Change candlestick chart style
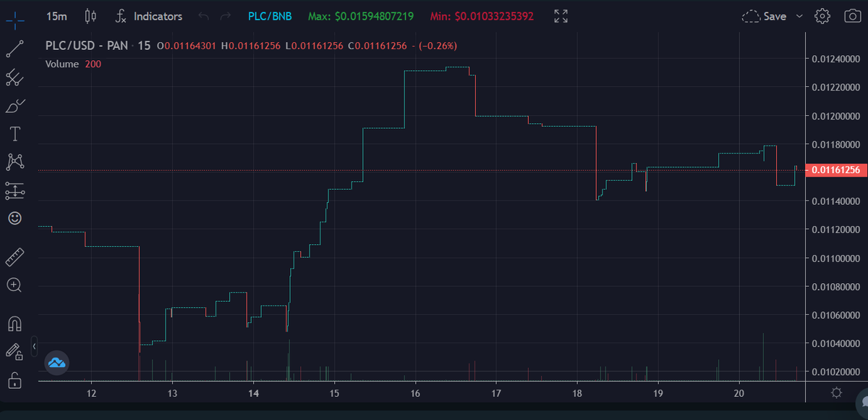The height and width of the screenshot is (420, 868). (90, 16)
